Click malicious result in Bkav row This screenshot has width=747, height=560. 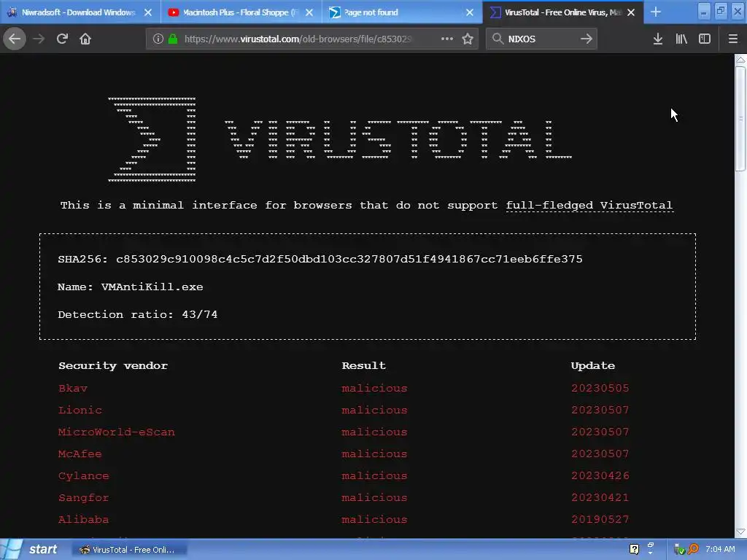pos(374,388)
